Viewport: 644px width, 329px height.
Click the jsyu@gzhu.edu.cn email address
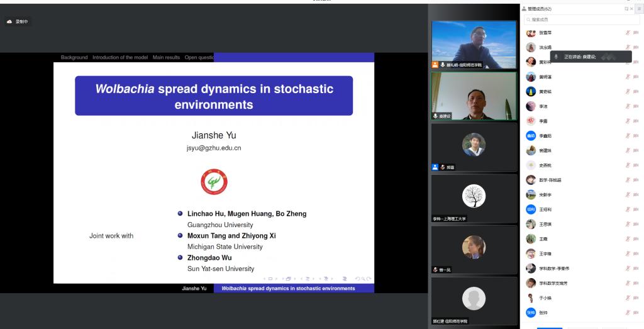click(x=214, y=148)
